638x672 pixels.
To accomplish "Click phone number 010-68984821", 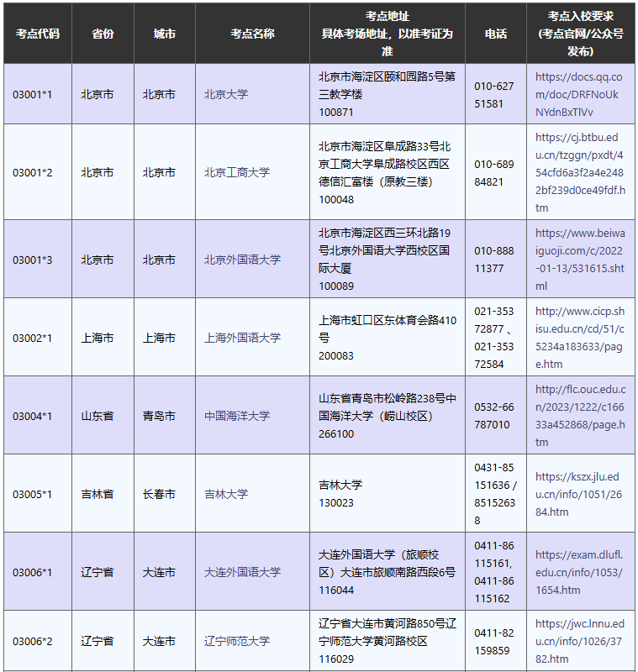I will tap(494, 173).
